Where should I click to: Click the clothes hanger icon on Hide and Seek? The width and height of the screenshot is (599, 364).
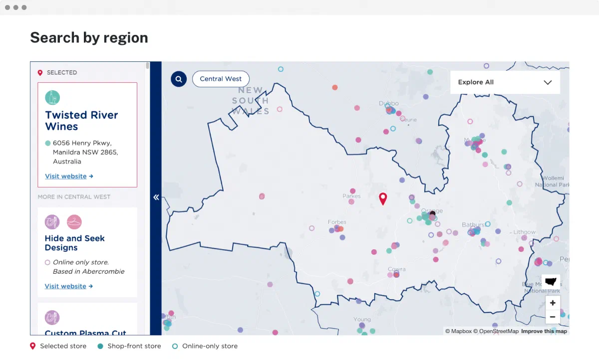pyautogui.click(x=74, y=222)
